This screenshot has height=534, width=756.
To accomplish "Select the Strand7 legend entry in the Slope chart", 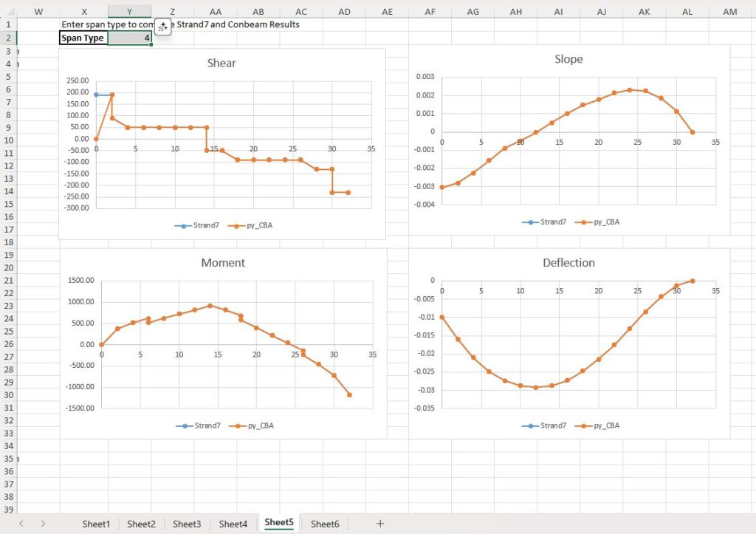I will click(546, 222).
